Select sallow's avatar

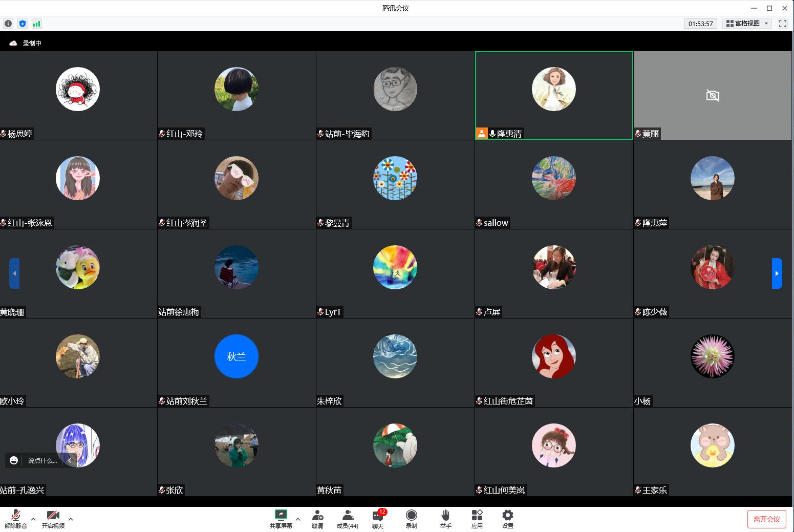[554, 178]
